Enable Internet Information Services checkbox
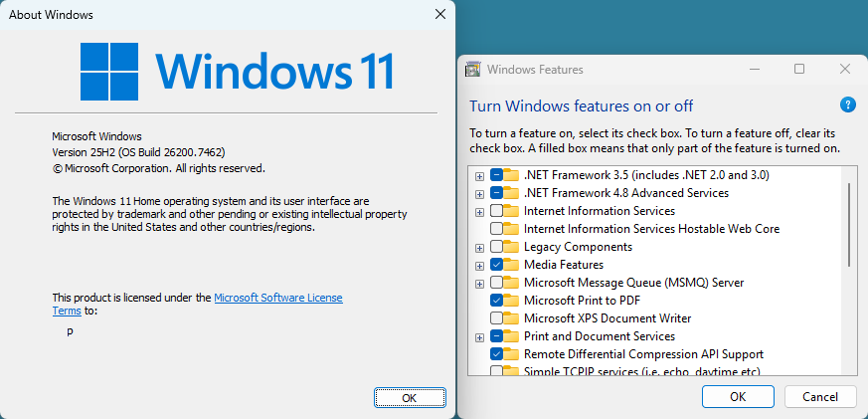This screenshot has height=419, width=868. click(496, 211)
